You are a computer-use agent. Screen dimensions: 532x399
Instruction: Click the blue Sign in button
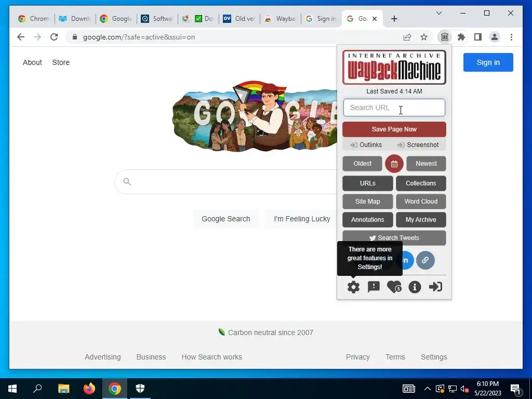(x=488, y=62)
